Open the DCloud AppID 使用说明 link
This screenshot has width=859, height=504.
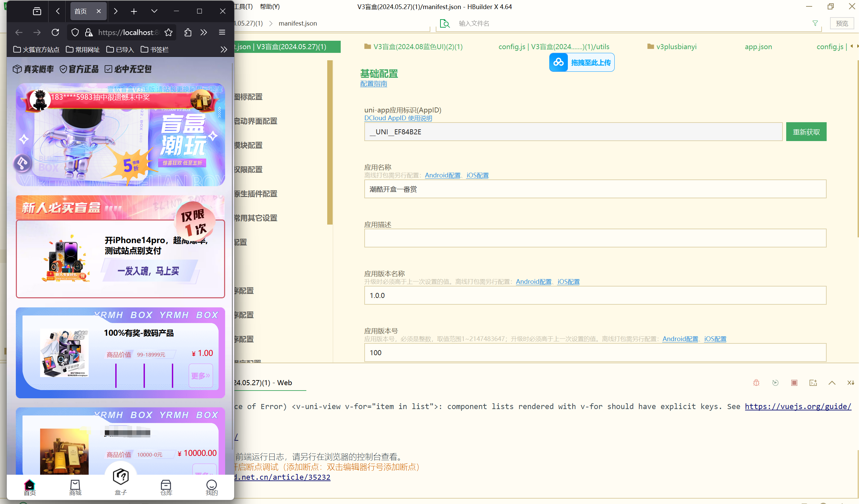click(398, 118)
